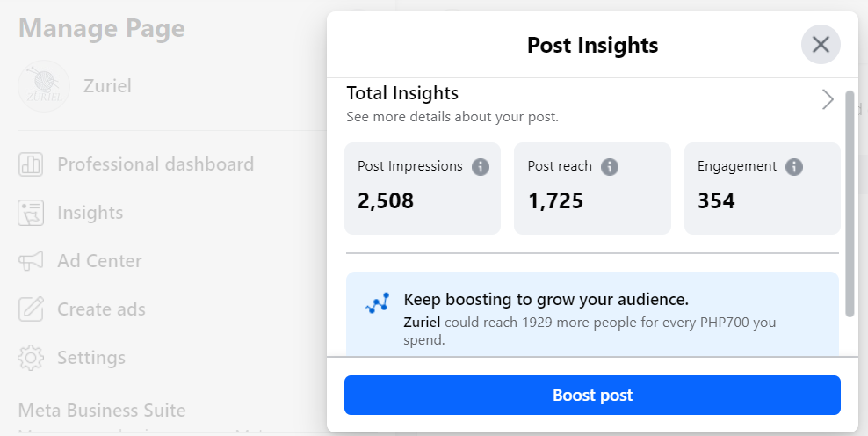Click the Post Impressions 2,508 card
Image resolution: width=868 pixels, height=436 pixels.
pos(422,189)
